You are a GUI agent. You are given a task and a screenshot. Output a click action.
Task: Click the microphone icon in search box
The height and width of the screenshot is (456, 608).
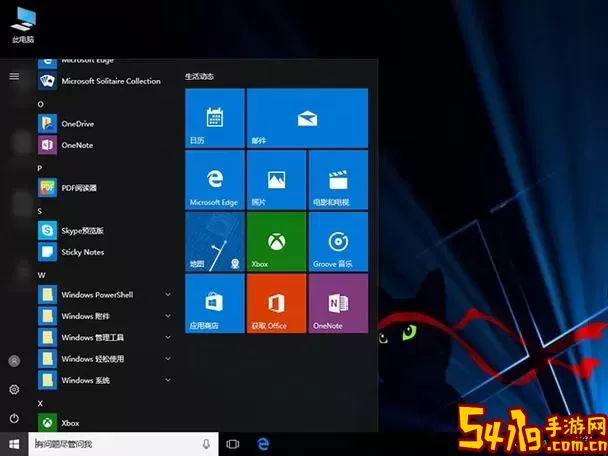click(x=206, y=444)
